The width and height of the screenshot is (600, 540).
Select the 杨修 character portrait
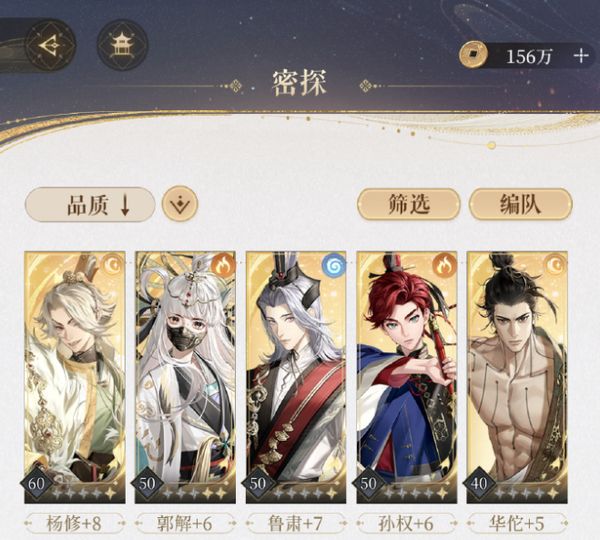[x=75, y=377]
